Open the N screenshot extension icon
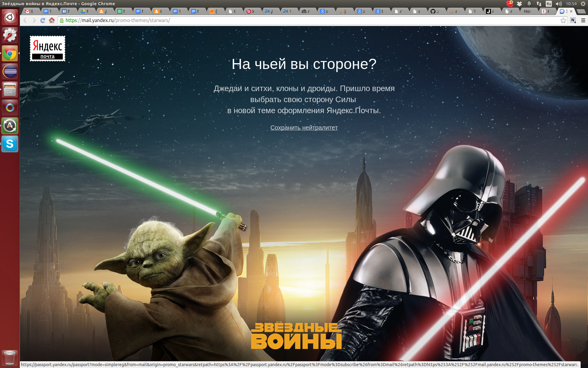This screenshot has width=588, height=368. (573, 20)
